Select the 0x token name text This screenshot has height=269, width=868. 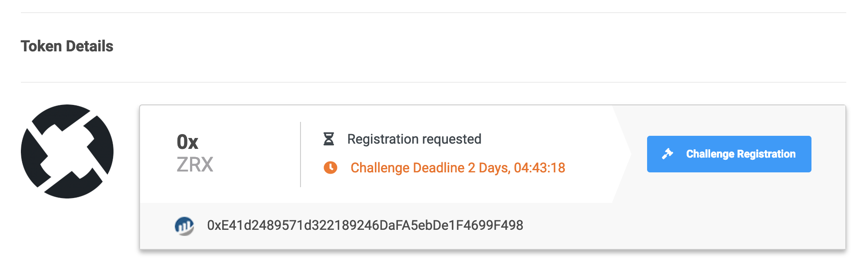[x=187, y=142]
